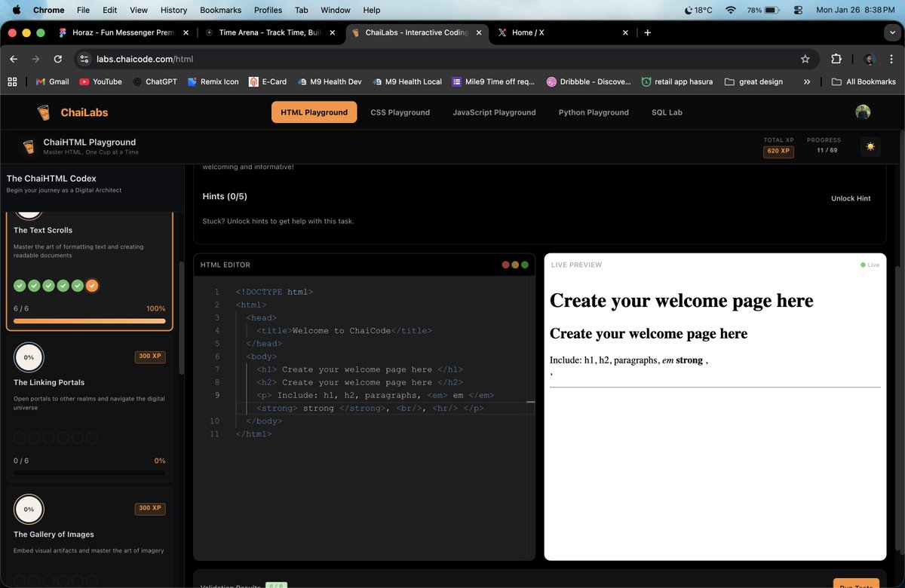Viewport: 905px width, 588px height.
Task: Click The Linking Portals 0% progress bar
Action: pyautogui.click(x=89, y=473)
